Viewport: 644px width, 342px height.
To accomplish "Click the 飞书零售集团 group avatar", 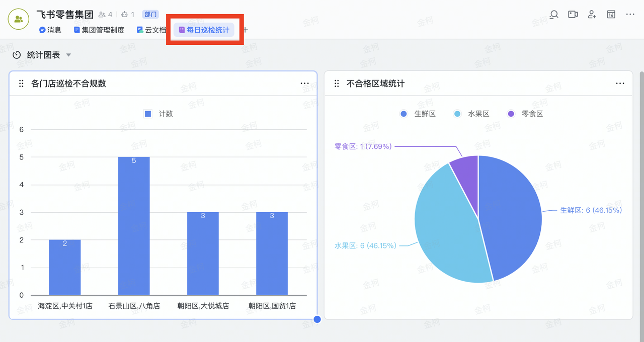I will [19, 19].
